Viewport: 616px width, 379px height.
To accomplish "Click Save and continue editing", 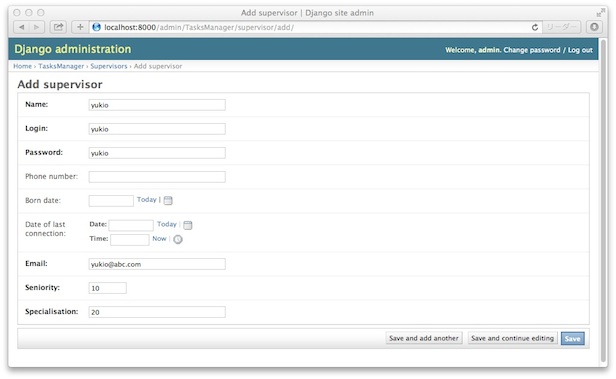I will (512, 338).
